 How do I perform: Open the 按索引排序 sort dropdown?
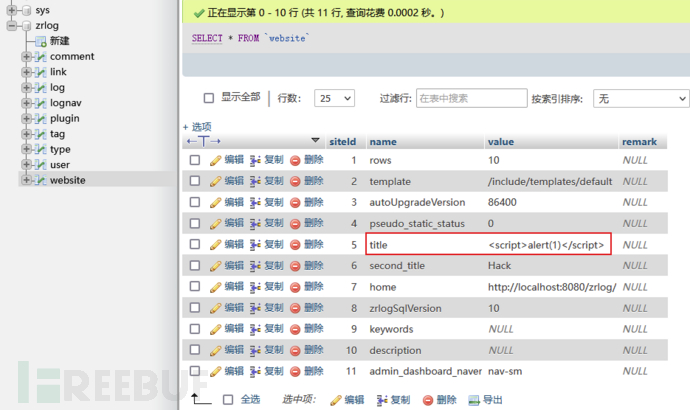click(x=641, y=99)
